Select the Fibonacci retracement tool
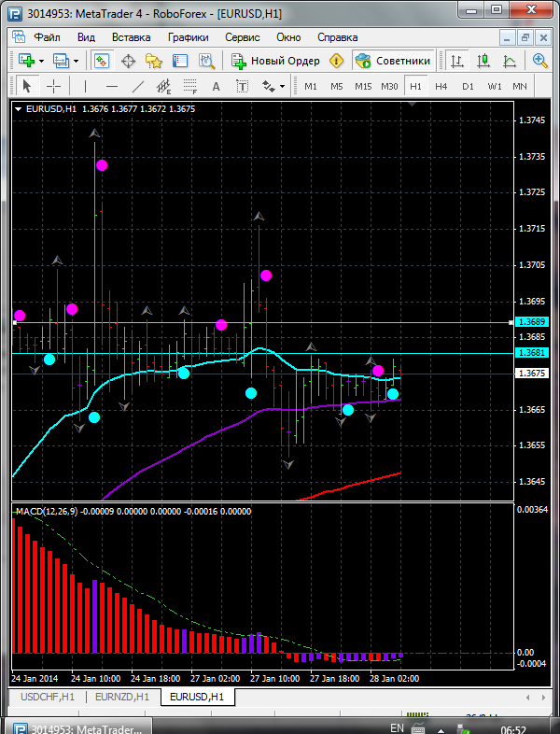 click(x=192, y=86)
